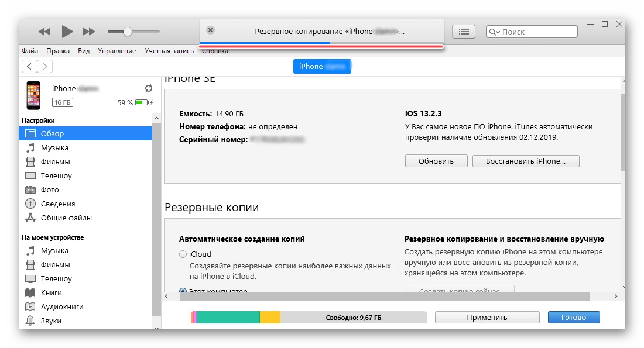Click sidebar scrollbar down arrow

coord(156,328)
